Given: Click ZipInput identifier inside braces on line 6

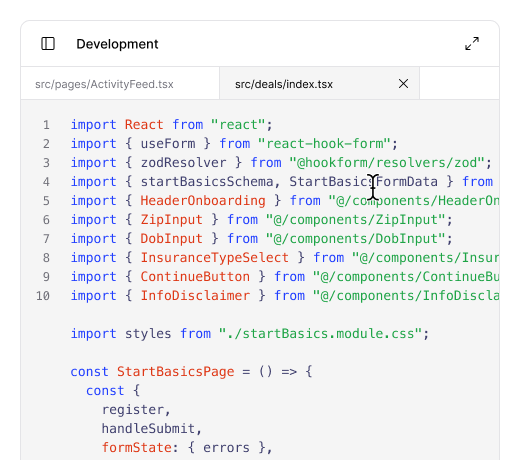Looking at the screenshot, I should tap(171, 220).
